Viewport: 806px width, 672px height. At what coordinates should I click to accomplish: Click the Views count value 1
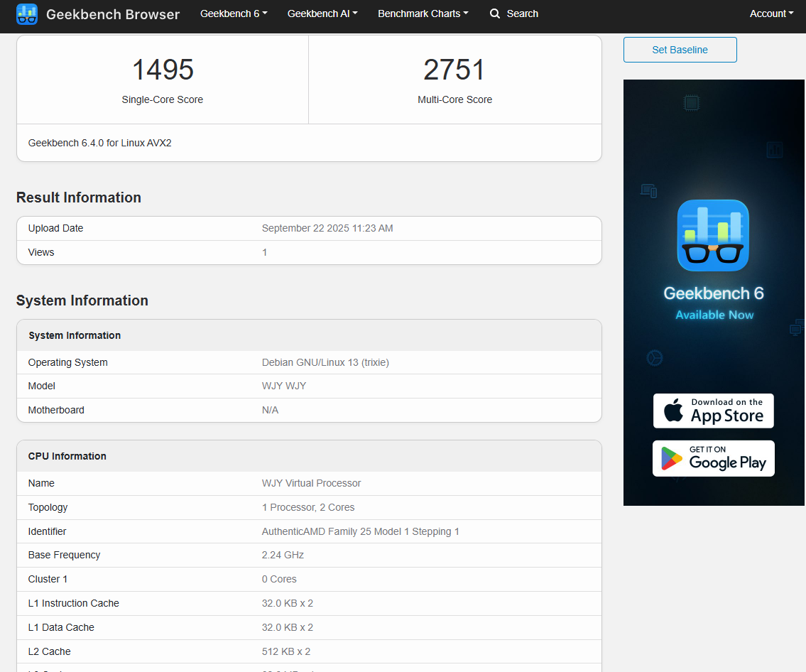pyautogui.click(x=265, y=252)
